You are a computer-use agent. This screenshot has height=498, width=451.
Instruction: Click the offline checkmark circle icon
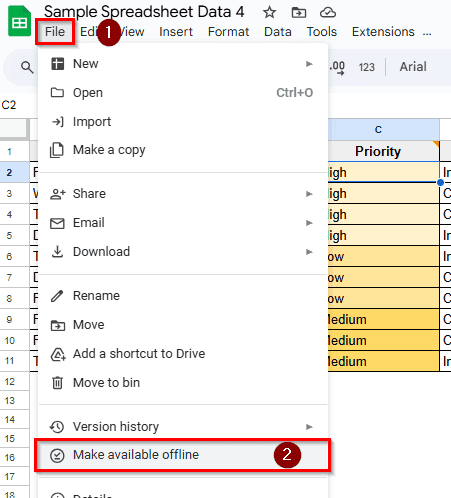57,455
